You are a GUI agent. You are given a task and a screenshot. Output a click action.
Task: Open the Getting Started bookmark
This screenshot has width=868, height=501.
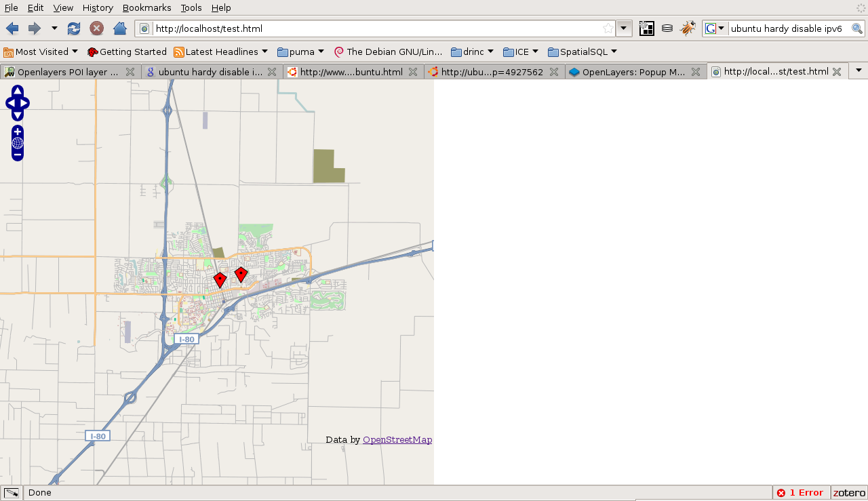pos(127,52)
